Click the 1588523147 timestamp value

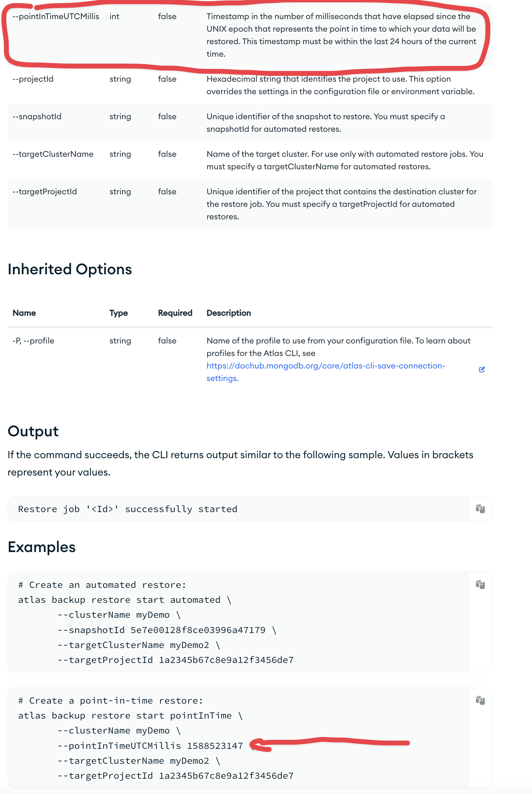click(215, 746)
